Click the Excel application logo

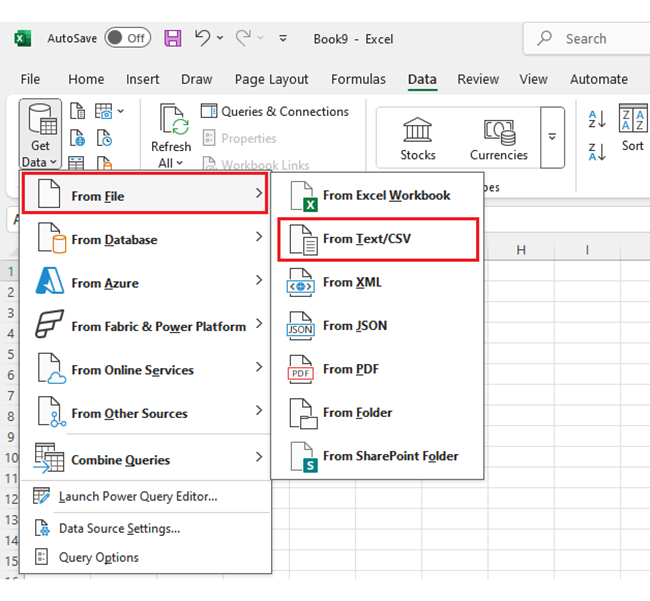tap(23, 39)
